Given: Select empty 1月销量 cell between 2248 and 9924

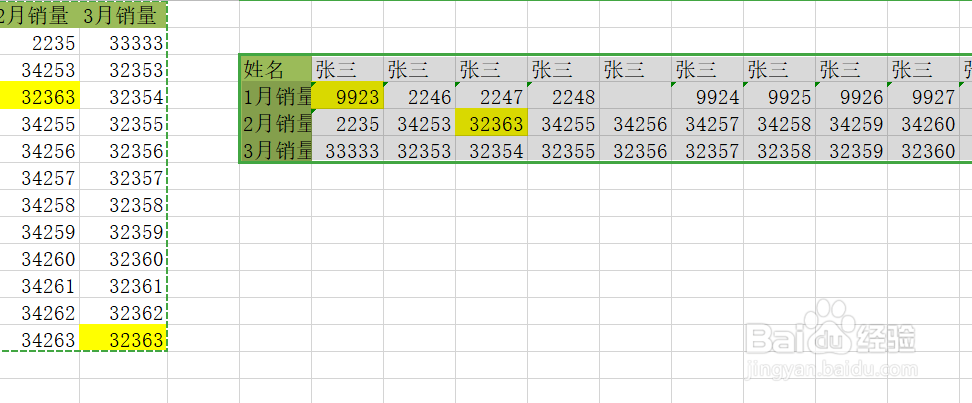Looking at the screenshot, I should point(635,95).
